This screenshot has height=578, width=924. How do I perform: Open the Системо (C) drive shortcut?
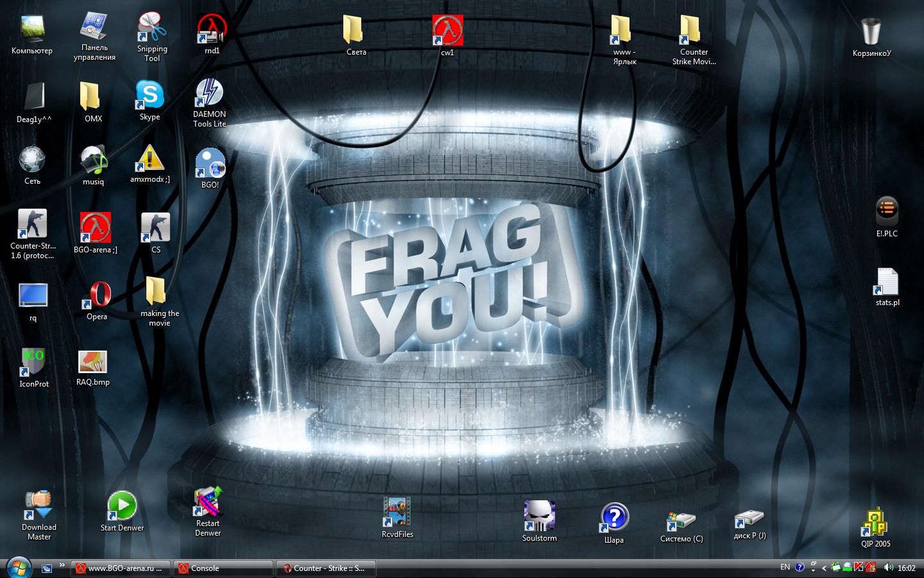[681, 527]
